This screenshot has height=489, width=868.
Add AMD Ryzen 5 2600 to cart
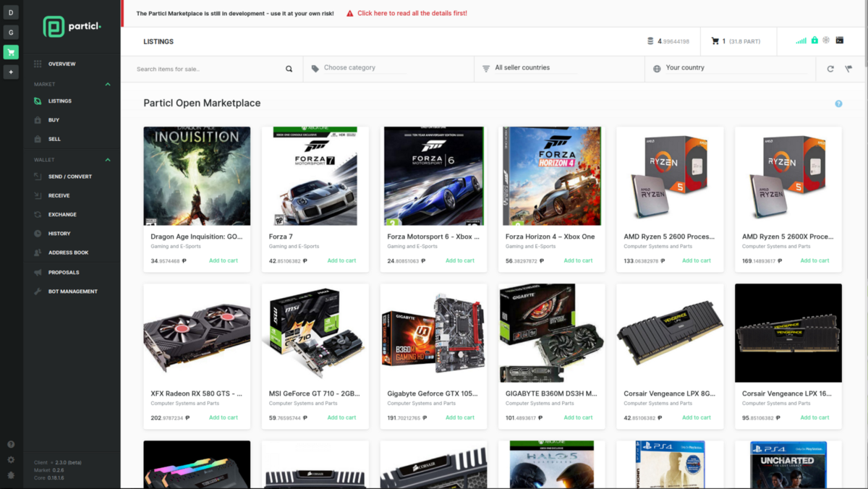coord(697,260)
